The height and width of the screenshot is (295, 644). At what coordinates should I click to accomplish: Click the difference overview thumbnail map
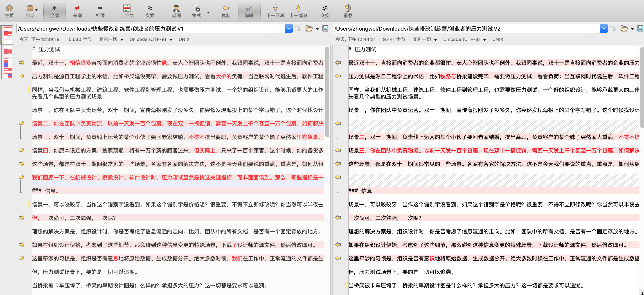(x=7, y=52)
